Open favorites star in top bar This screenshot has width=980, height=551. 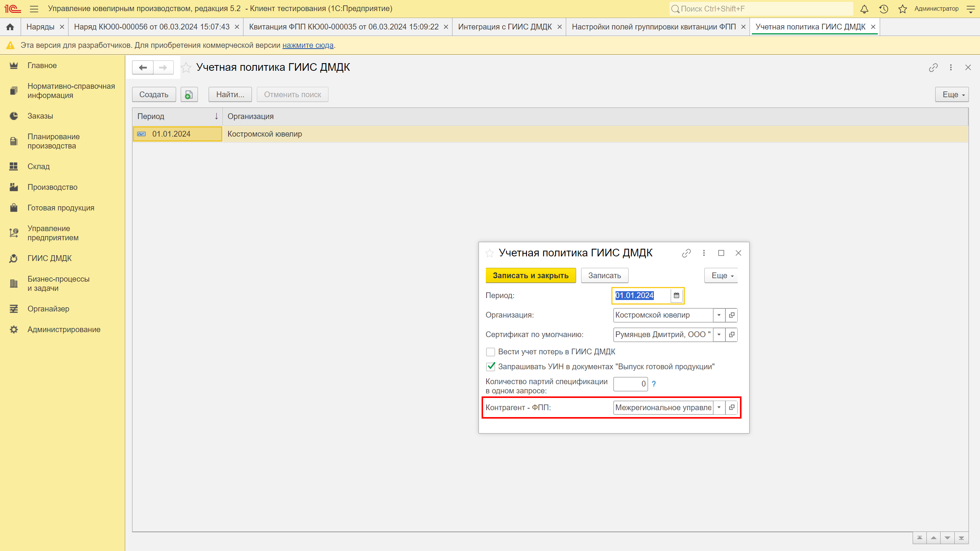point(903,9)
